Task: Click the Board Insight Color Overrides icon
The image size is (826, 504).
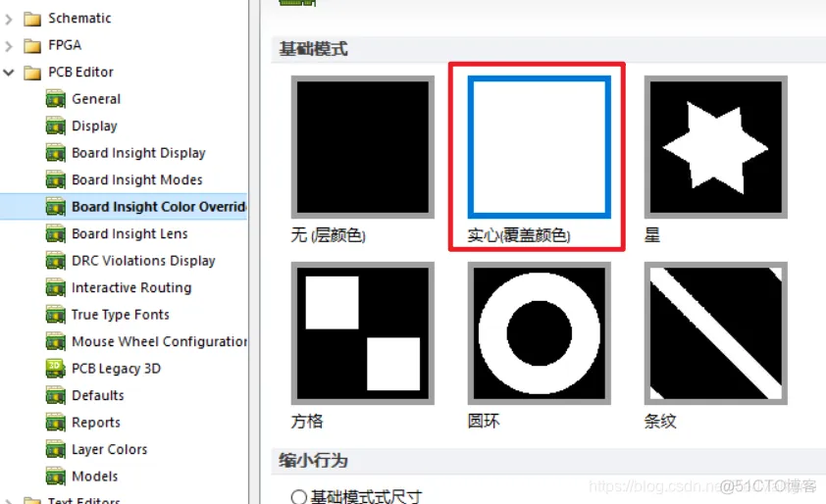Action: [x=56, y=207]
